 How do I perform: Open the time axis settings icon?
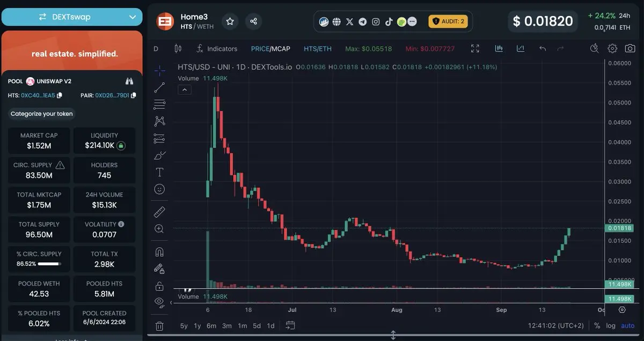621,310
